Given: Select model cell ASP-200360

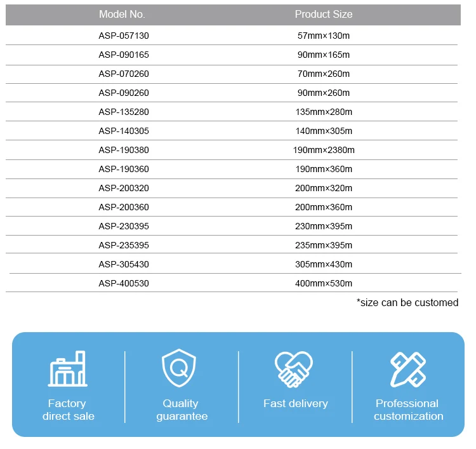Looking at the screenshot, I should 124,207.
